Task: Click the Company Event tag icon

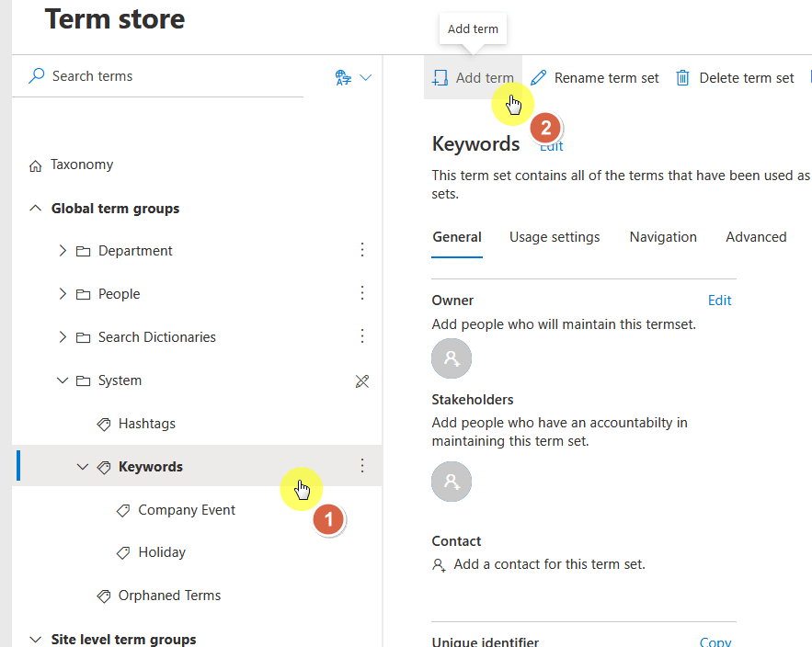Action: click(x=123, y=511)
